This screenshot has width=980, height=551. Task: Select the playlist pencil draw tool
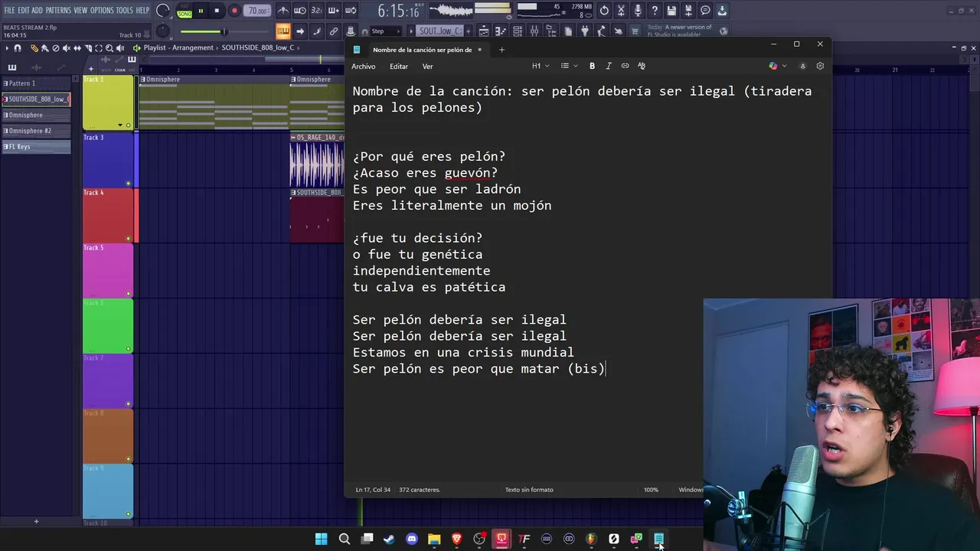click(33, 48)
